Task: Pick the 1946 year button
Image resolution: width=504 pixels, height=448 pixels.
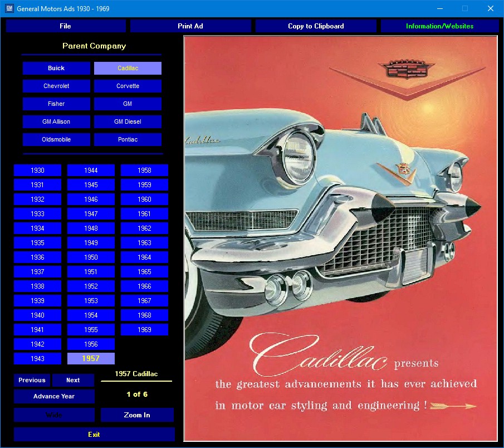Action: [x=91, y=199]
